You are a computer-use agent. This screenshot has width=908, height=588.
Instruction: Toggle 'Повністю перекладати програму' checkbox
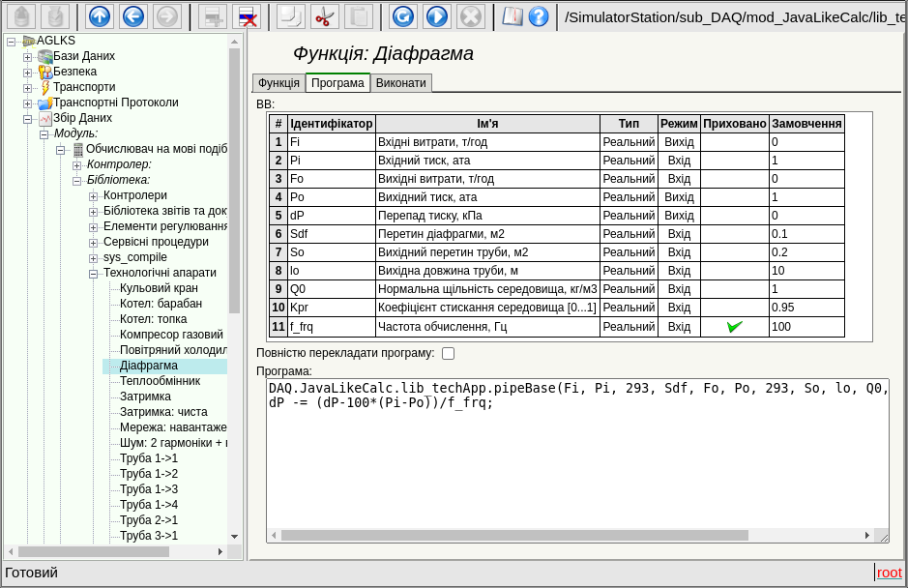[448, 353]
